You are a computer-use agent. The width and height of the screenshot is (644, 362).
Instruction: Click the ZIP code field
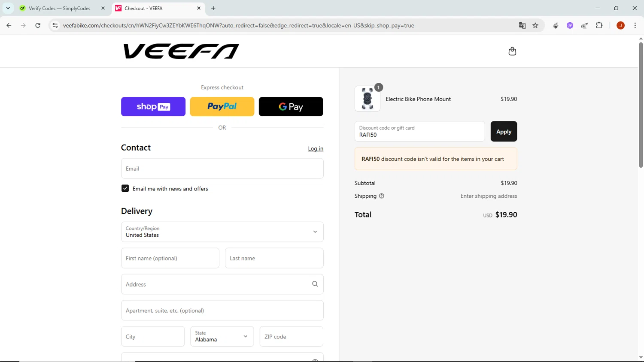(x=291, y=336)
